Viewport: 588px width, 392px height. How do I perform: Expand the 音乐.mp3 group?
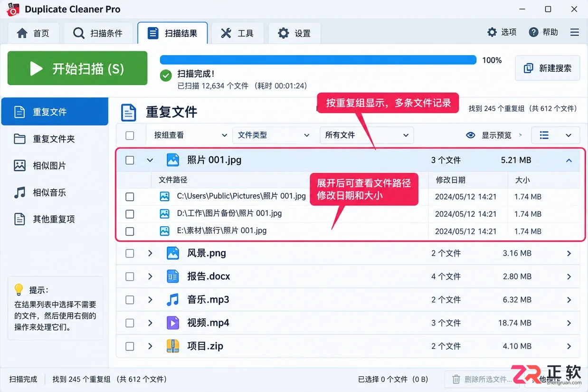[x=150, y=300]
